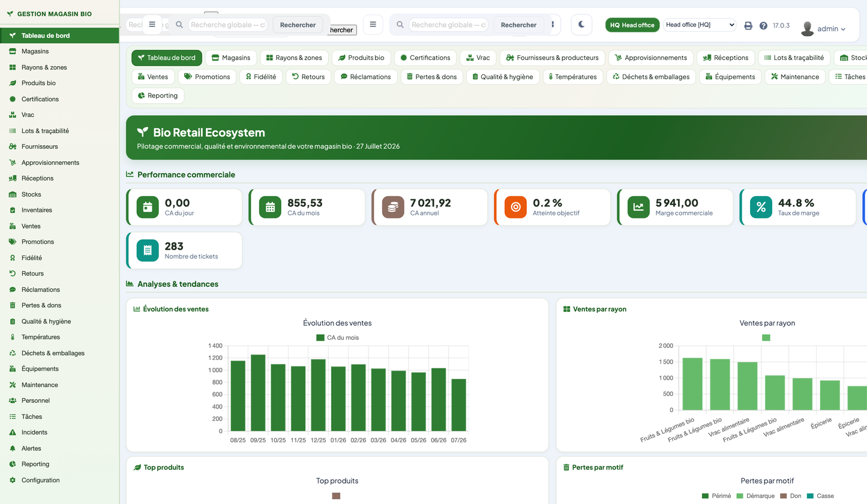
Task: Open Promotions in the left sidebar
Action: tap(59, 242)
